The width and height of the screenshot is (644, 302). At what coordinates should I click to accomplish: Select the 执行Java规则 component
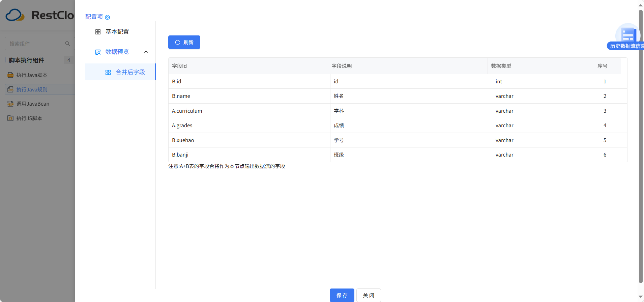(40, 89)
